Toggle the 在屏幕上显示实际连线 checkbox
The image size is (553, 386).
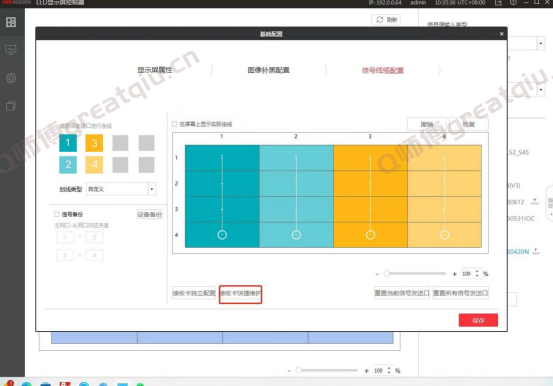click(175, 124)
